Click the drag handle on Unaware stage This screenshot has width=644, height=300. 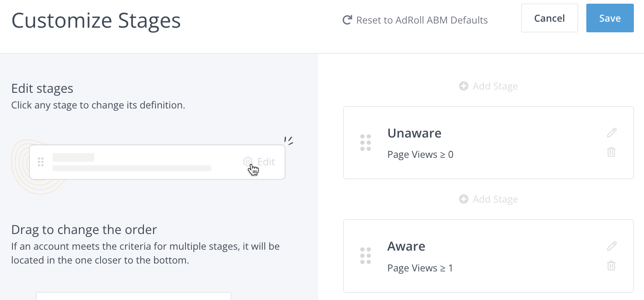365,143
